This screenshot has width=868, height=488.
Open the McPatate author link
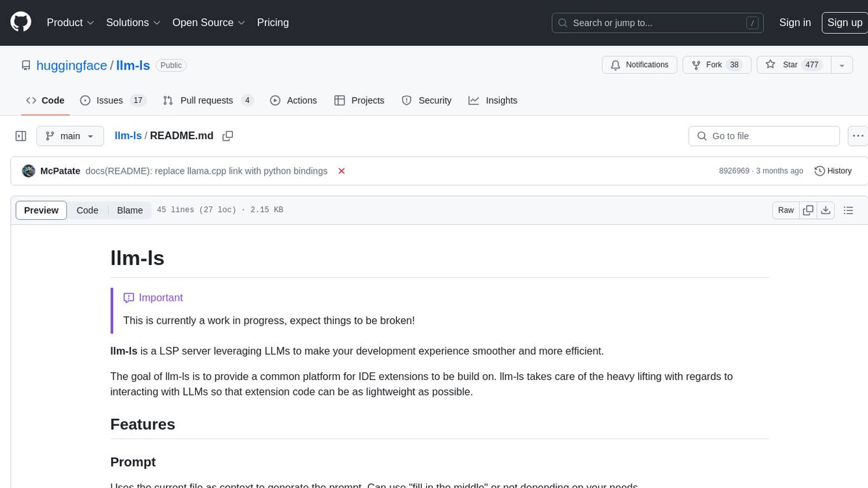(60, 171)
